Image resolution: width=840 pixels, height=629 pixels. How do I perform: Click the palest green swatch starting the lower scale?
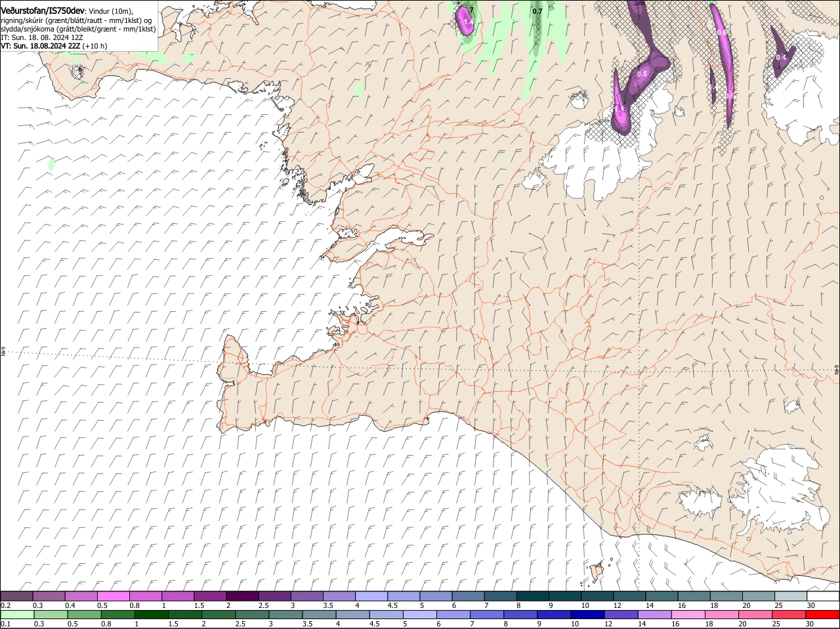pyautogui.click(x=16, y=615)
